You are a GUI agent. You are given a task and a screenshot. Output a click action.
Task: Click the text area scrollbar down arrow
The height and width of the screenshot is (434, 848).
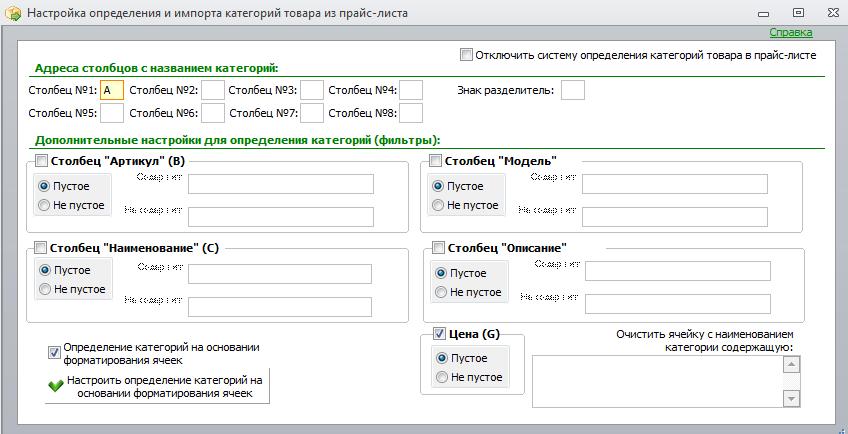coord(791,399)
